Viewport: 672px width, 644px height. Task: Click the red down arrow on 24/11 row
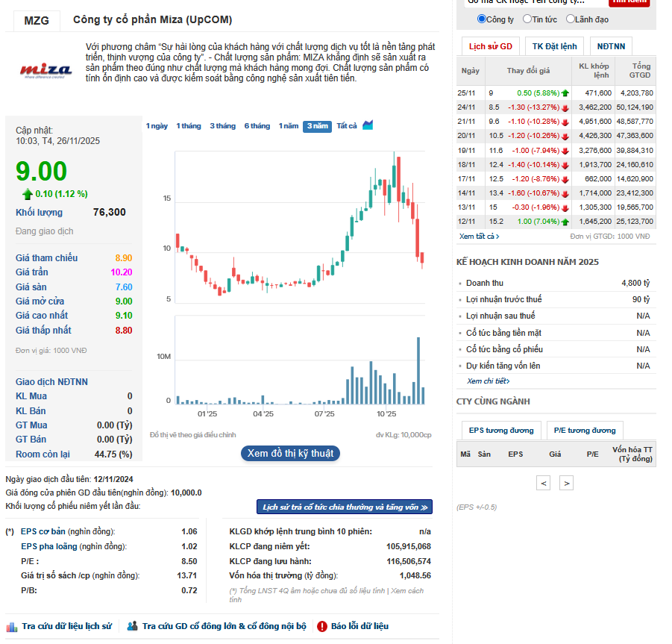click(x=565, y=107)
